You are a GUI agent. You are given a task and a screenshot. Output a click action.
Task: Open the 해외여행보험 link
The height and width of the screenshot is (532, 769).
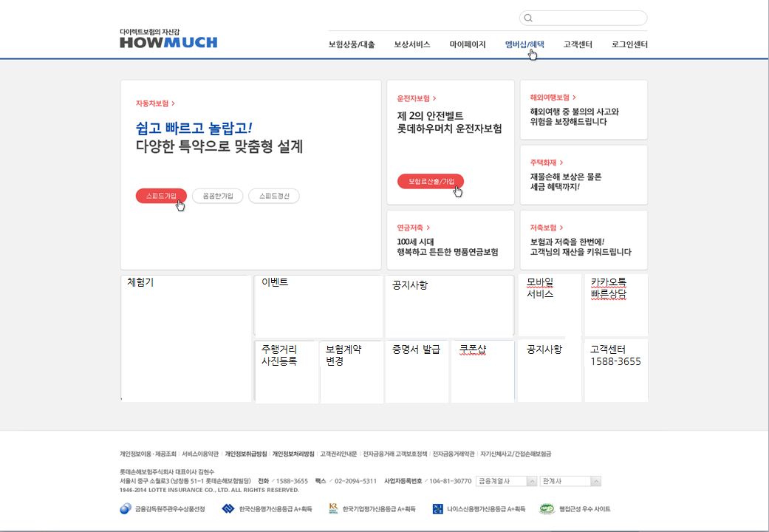point(553,98)
